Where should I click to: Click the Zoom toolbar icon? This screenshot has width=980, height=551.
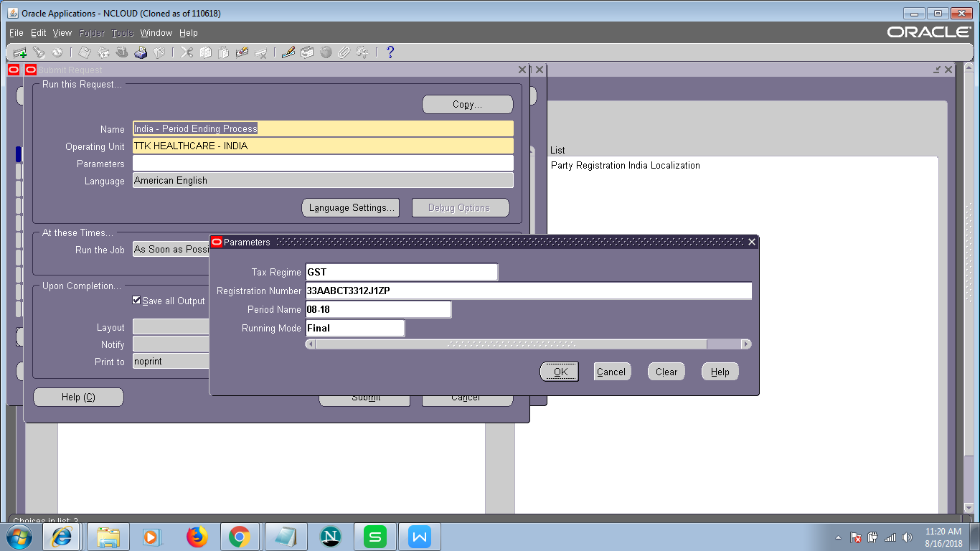point(307,52)
